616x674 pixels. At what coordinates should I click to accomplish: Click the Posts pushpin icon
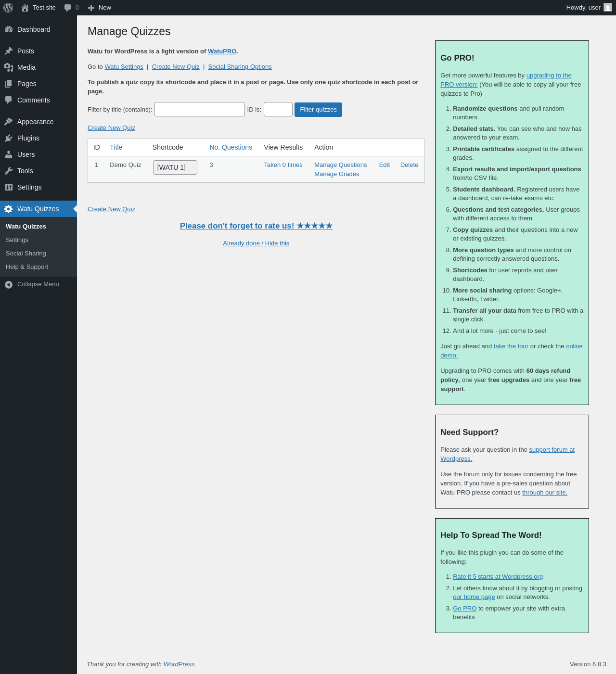tap(9, 51)
